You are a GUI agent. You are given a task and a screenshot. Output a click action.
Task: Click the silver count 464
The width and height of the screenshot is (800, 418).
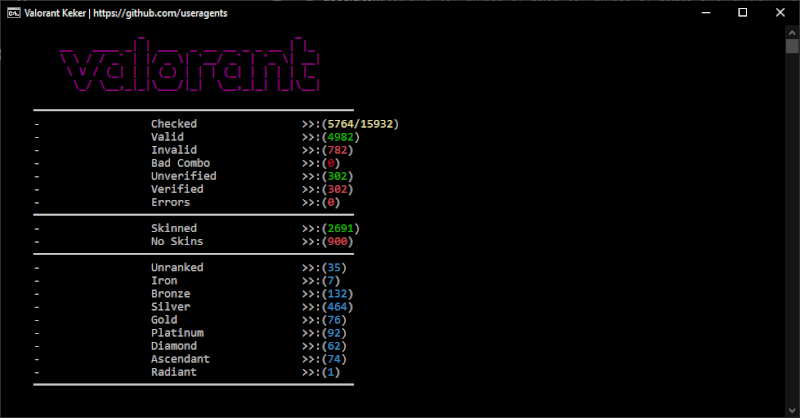pyautogui.click(x=337, y=307)
